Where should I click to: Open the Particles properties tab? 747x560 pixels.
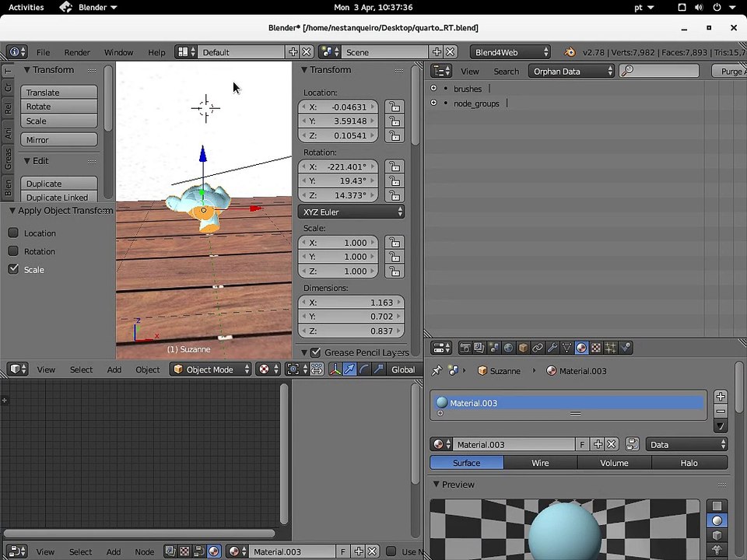pos(611,348)
